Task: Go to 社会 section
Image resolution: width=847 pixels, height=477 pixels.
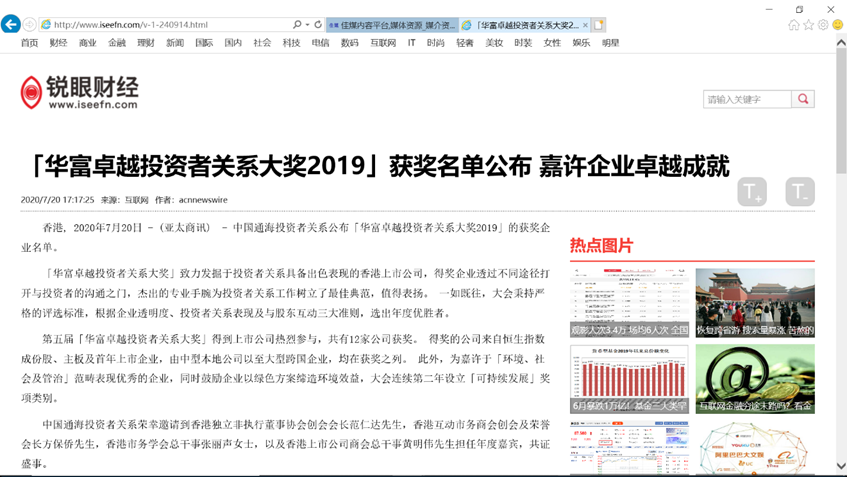Action: click(263, 43)
